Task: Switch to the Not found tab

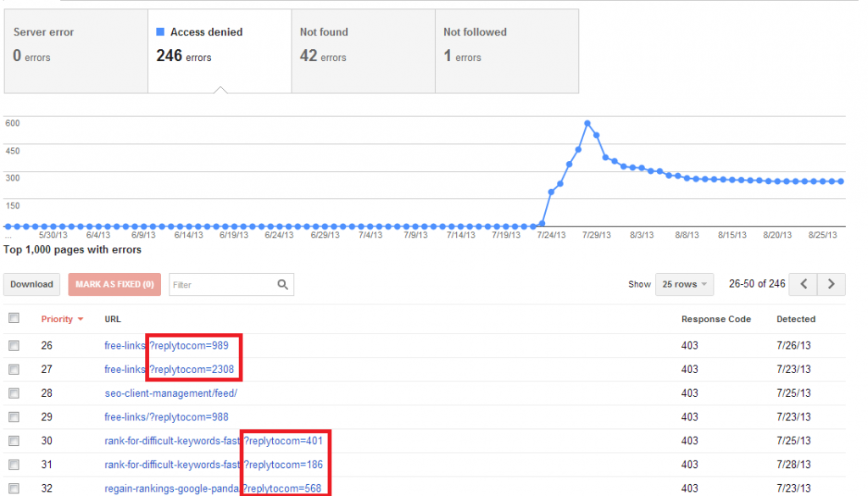Action: pos(363,51)
